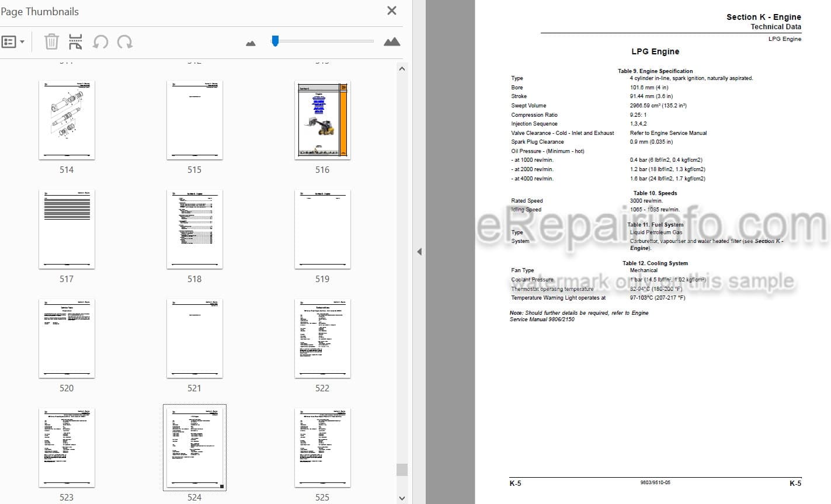The image size is (831, 504).
Task: Enlarge thumbnails with large mountain icon
Action: pyautogui.click(x=392, y=41)
